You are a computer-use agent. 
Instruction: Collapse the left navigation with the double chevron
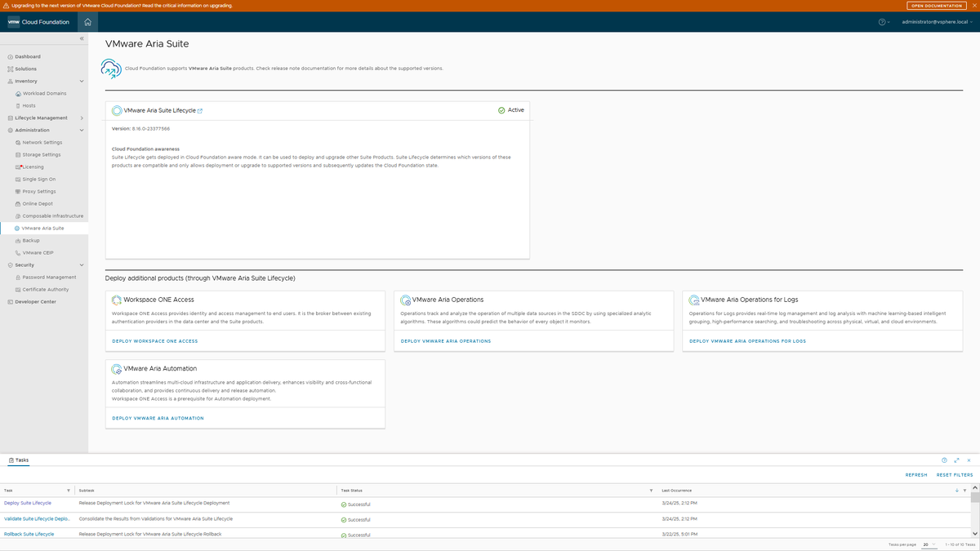click(81, 38)
